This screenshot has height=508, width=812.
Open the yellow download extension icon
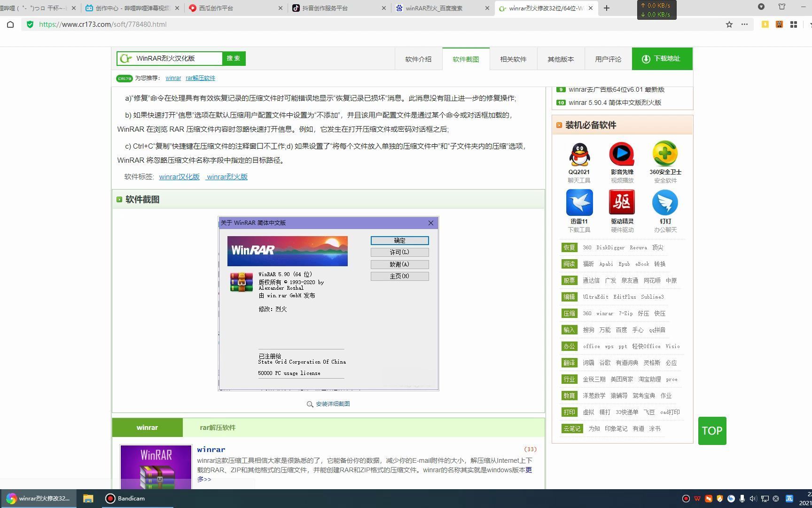point(765,24)
